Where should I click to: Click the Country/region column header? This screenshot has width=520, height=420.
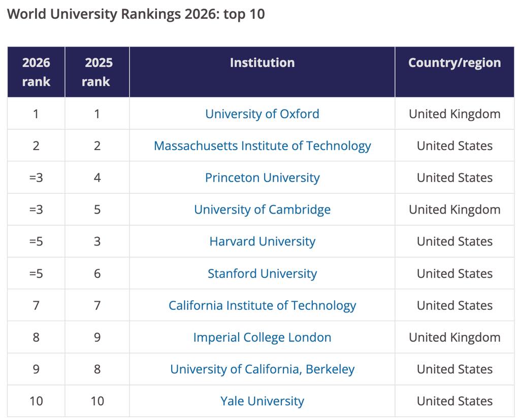coord(454,63)
